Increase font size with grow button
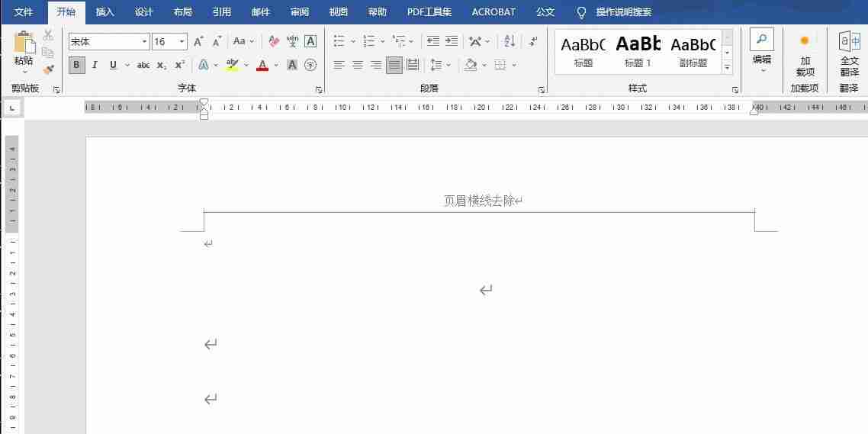Image resolution: width=868 pixels, height=434 pixels. pyautogui.click(x=199, y=41)
